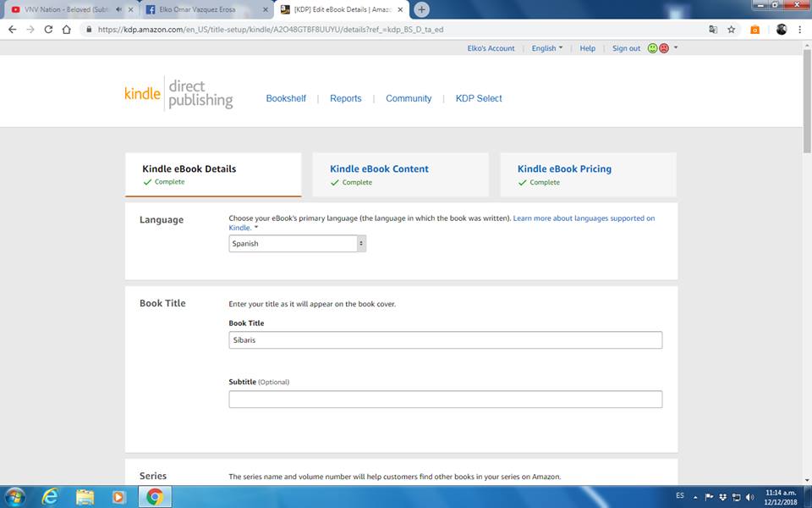Viewport: 812px width, 508px height.
Task: Bookmark this page with the star icon
Action: [732, 29]
